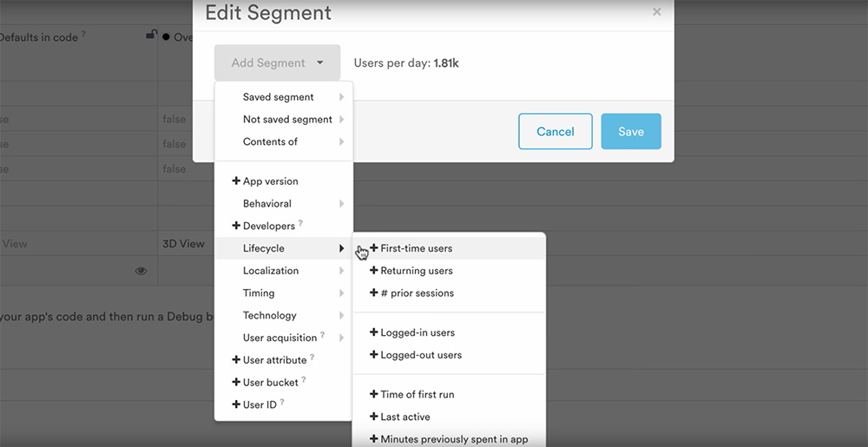The image size is (868, 447).
Task: Expand the Saved segment submenu arrow
Action: click(x=341, y=97)
